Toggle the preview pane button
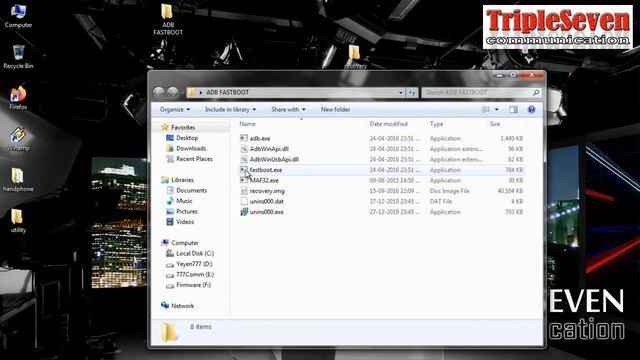640x360 pixels. coord(513,109)
